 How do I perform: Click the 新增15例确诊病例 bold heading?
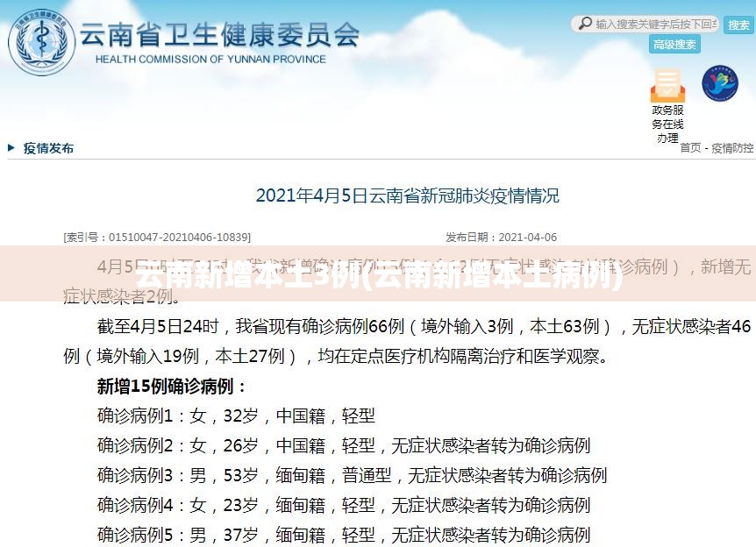pos(172,386)
